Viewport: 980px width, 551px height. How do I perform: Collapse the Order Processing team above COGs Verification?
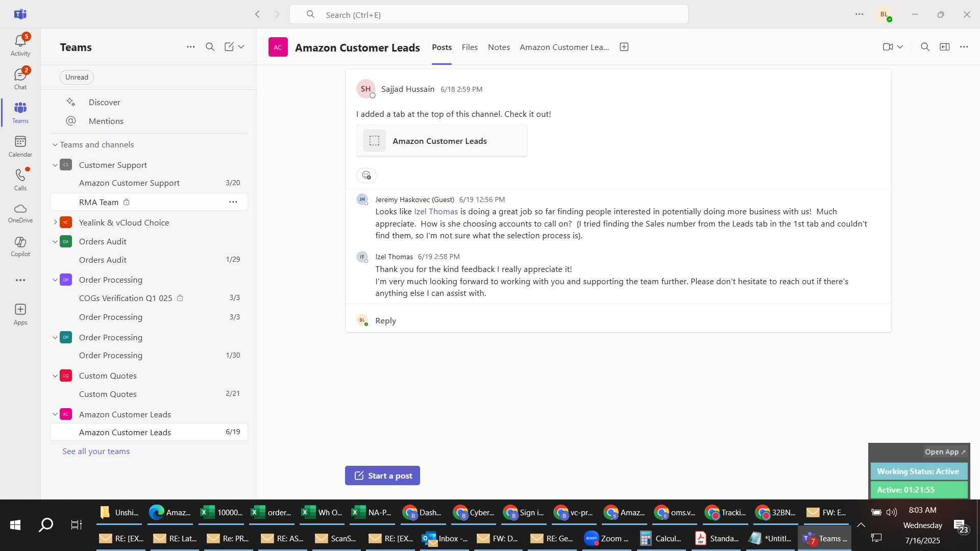click(x=55, y=280)
